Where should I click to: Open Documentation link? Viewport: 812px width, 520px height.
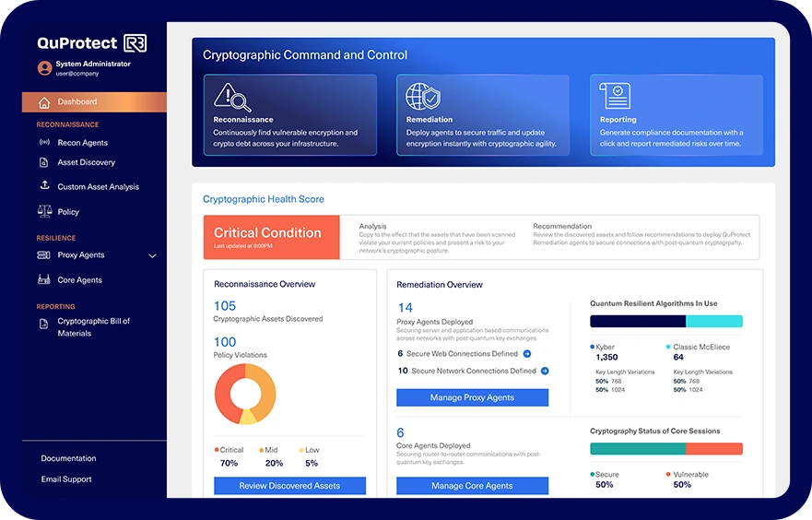(68, 458)
